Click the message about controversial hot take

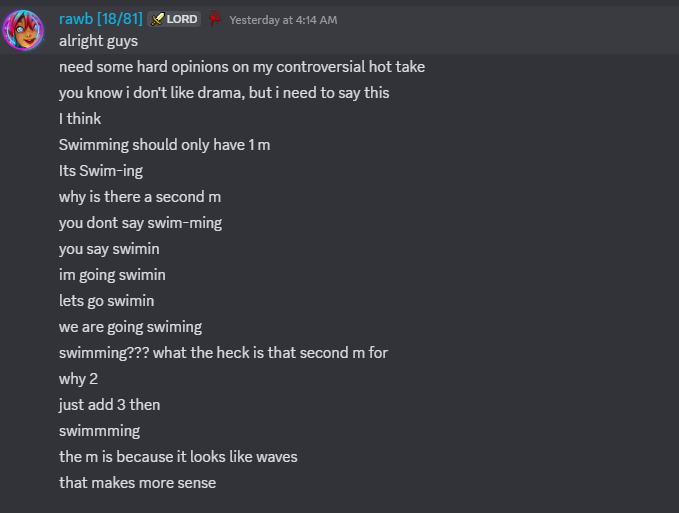(242, 67)
